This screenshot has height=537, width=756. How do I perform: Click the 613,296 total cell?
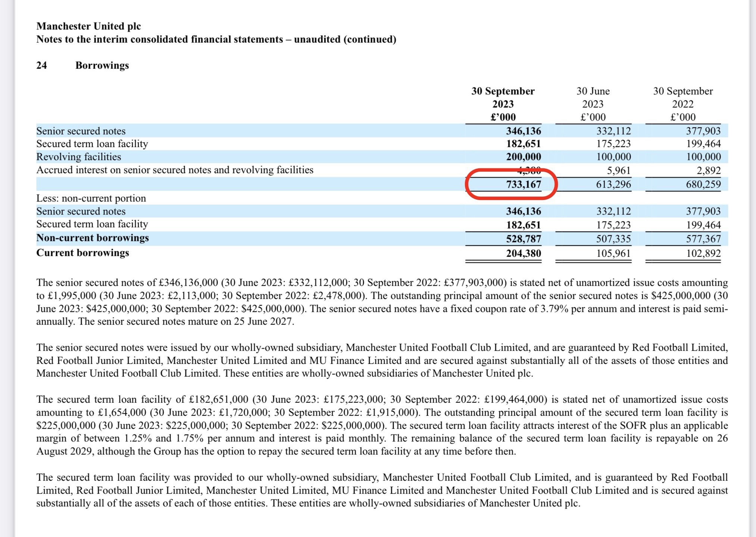613,184
